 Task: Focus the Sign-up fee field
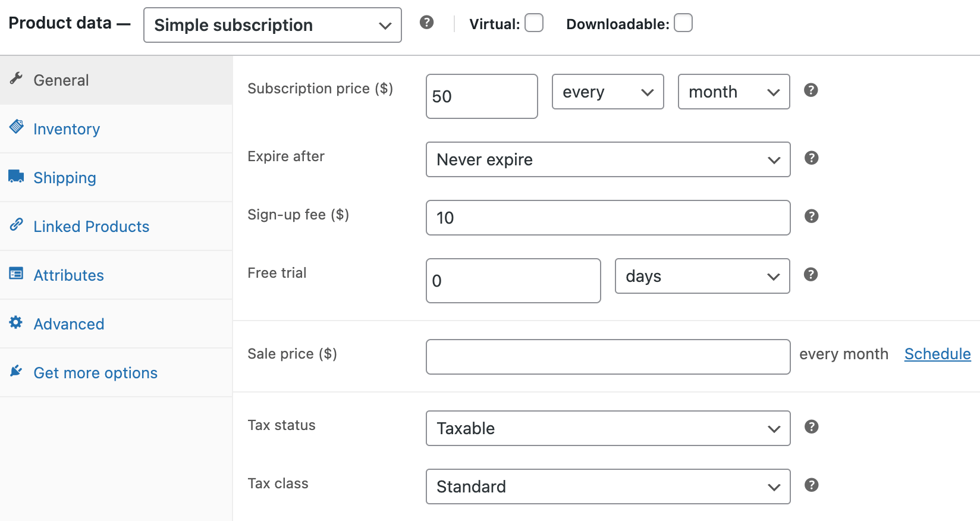tap(608, 218)
